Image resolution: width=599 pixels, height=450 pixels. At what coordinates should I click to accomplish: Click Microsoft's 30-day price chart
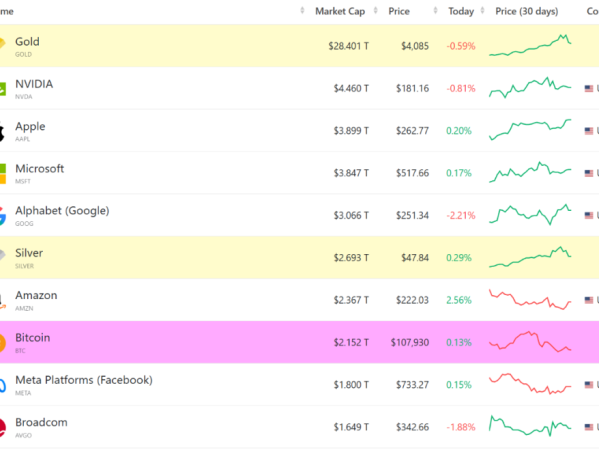click(x=530, y=172)
